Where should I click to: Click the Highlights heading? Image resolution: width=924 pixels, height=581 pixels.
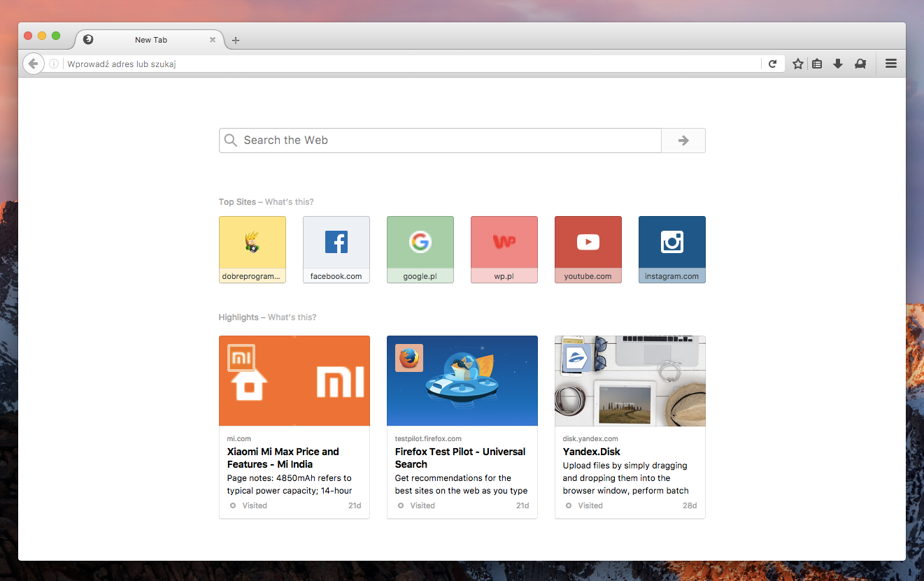(239, 317)
